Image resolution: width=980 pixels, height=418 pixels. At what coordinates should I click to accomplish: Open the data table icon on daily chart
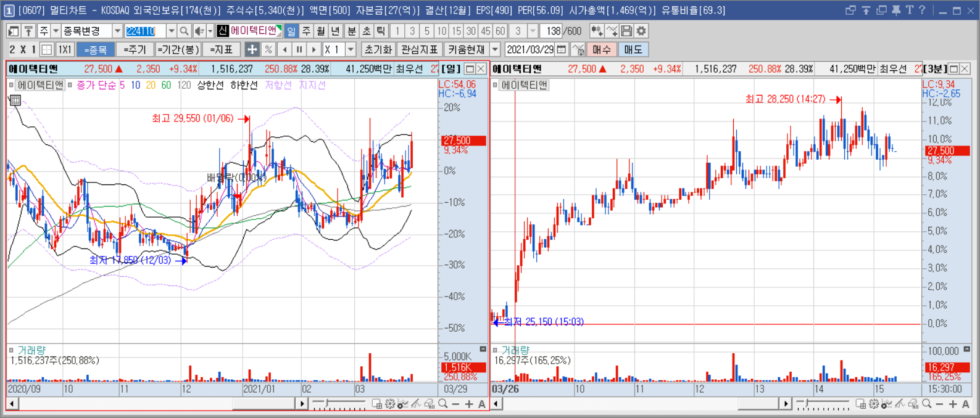15,100
